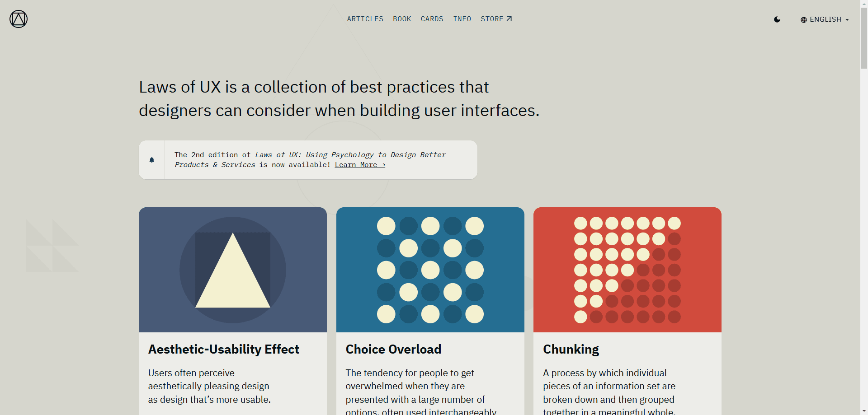This screenshot has width=868, height=415.
Task: Click the Laws of UX logo icon
Action: click(19, 19)
